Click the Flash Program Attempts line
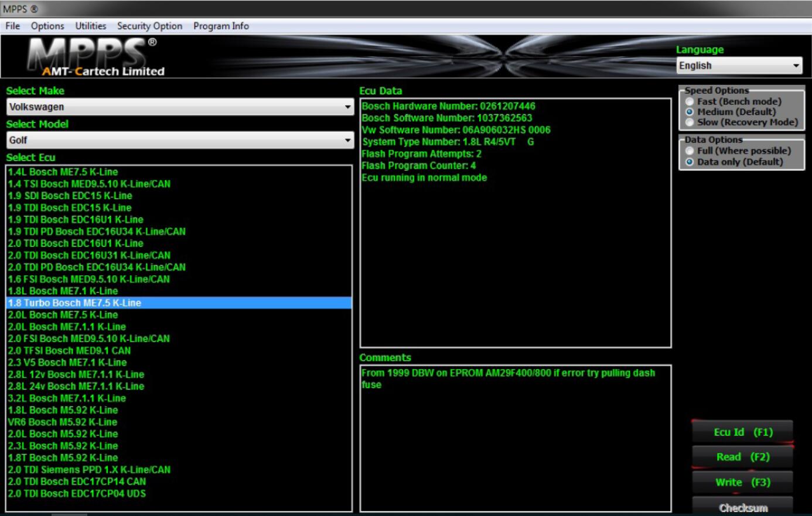 (421, 153)
